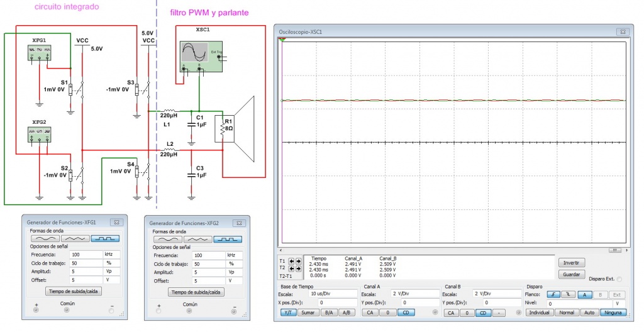The width and height of the screenshot is (644, 332).
Task: Open Vp amplitude unit selector in XFG2
Action: click(235, 273)
